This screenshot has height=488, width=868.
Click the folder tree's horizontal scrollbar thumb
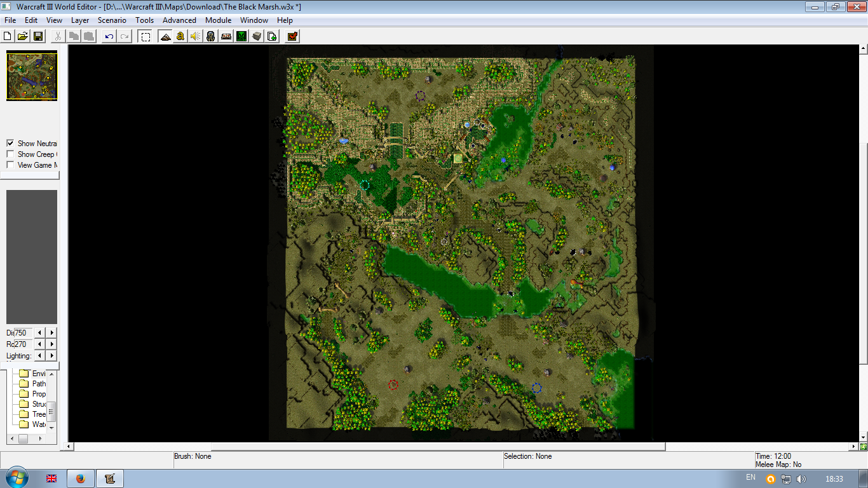click(x=23, y=438)
